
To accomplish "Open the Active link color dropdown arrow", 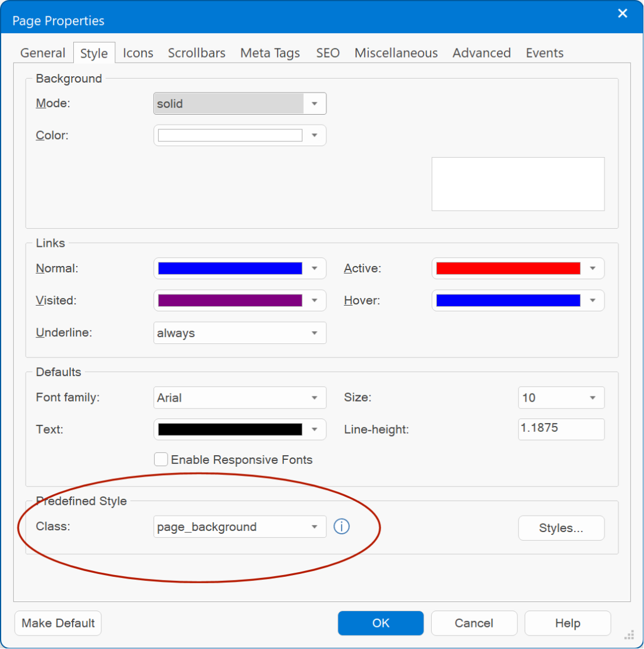I will click(592, 268).
